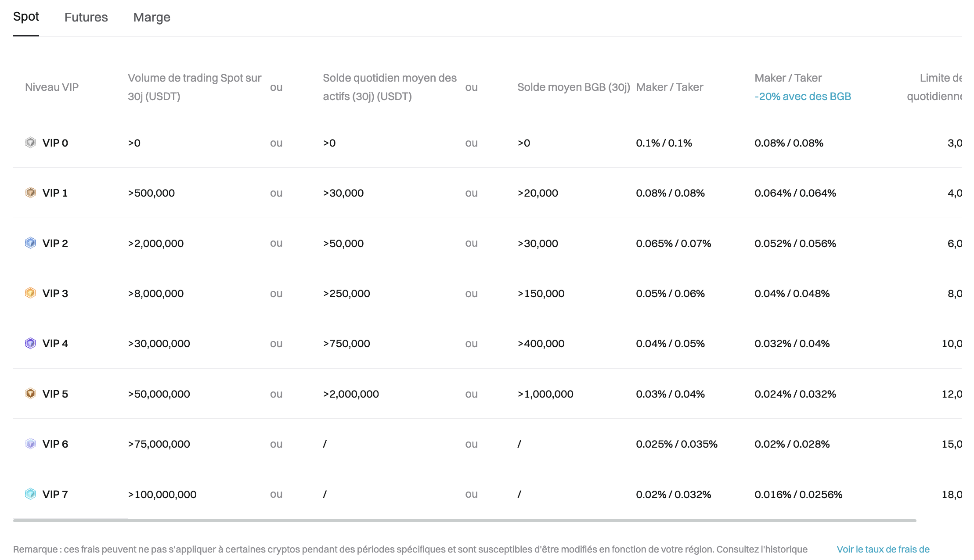This screenshot has width=974, height=560.
Task: Click the 'VIP 5' level label
Action: pos(55,394)
